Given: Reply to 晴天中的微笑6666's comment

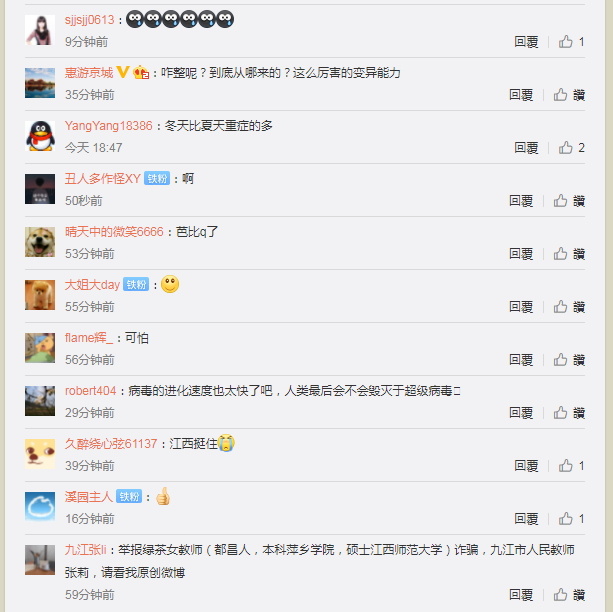Looking at the screenshot, I should point(521,254).
